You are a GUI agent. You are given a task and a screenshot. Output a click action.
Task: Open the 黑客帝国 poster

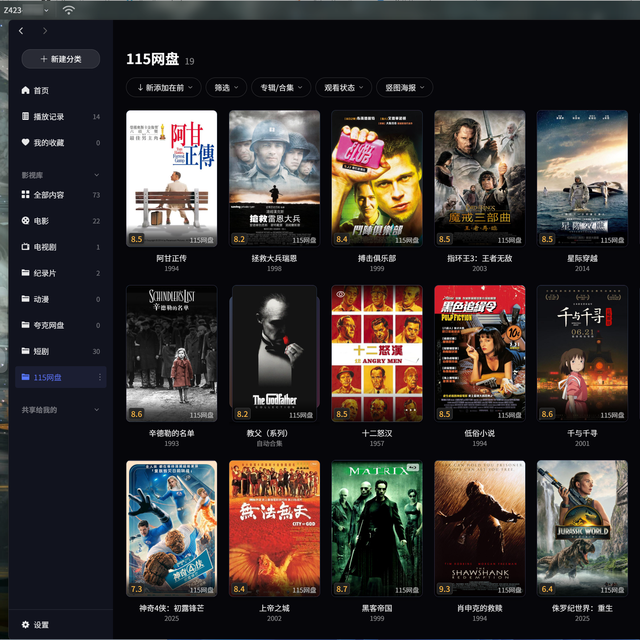tap(377, 528)
